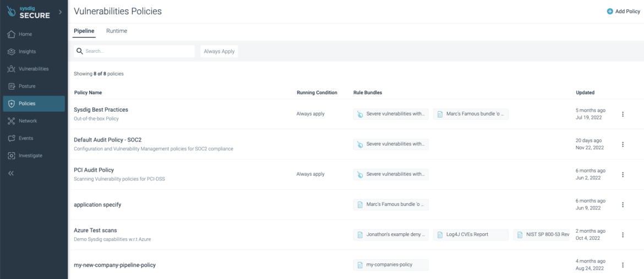The height and width of the screenshot is (279, 644).
Task: Click the 'Jul 19, 2022' updated date
Action: [588, 118]
